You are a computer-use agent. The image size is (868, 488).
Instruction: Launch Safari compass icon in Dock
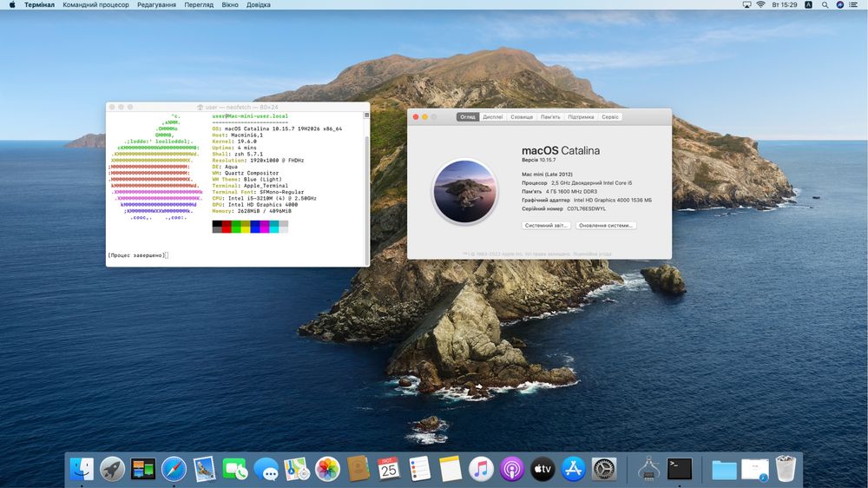pyautogui.click(x=174, y=469)
